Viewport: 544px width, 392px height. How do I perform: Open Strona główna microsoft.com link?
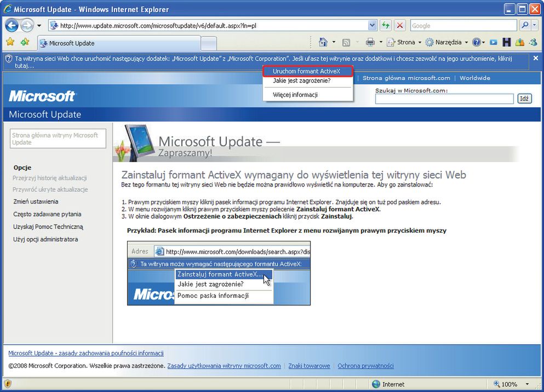pyautogui.click(x=406, y=78)
